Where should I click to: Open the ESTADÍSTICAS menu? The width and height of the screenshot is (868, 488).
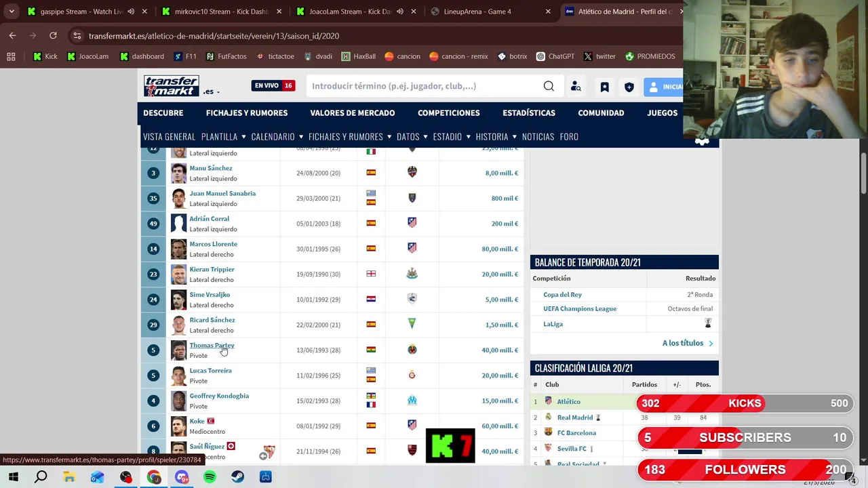coord(529,113)
